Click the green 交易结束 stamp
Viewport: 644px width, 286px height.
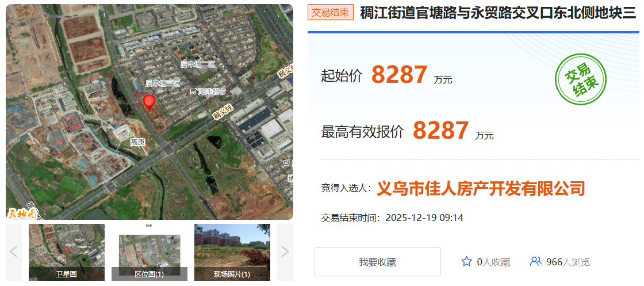pyautogui.click(x=580, y=79)
